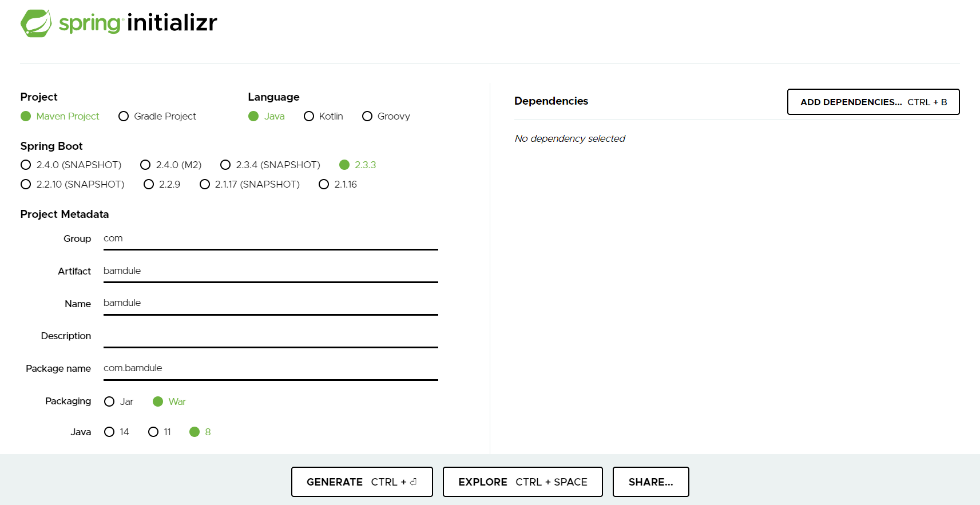The image size is (980, 505).
Task: Select Spring Boot 2.4.0 (SNAPSHOT)
Action: click(71, 165)
